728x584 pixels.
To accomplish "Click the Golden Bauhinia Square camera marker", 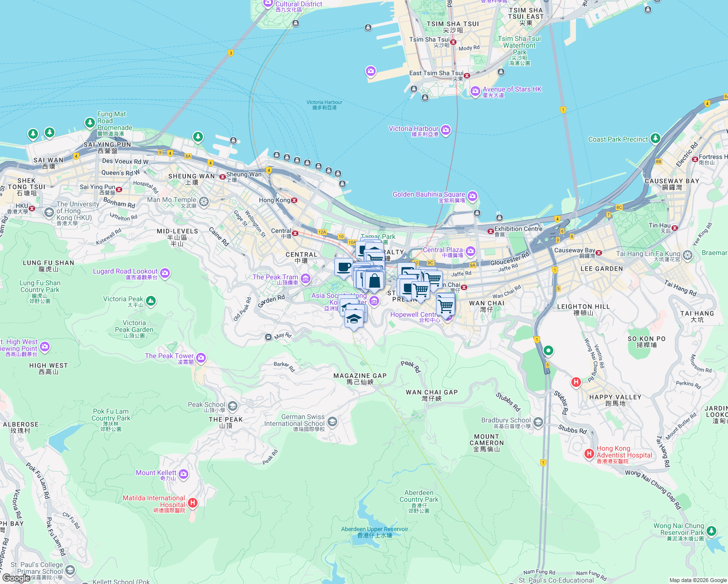I will (473, 195).
